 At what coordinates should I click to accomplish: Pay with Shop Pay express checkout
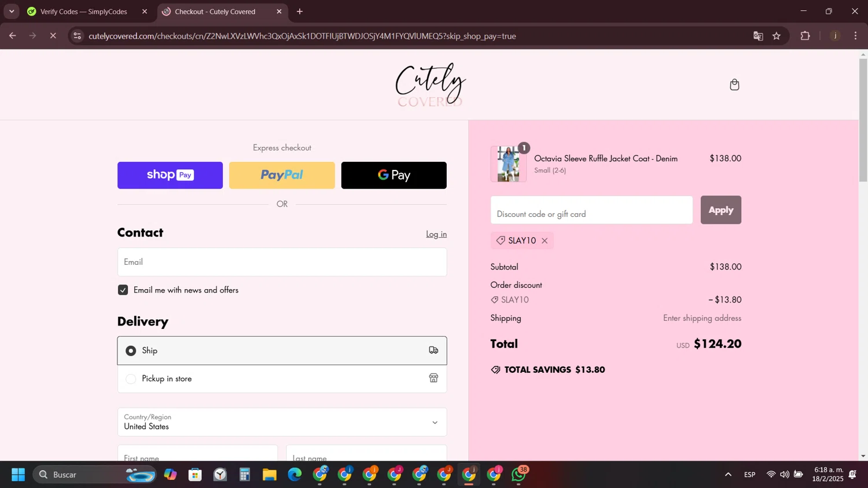point(170,175)
